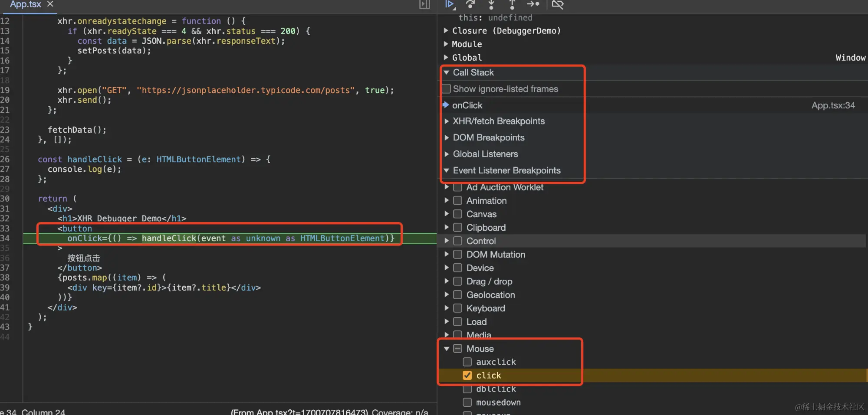Check the Animation breakpoint checkbox

[457, 201]
